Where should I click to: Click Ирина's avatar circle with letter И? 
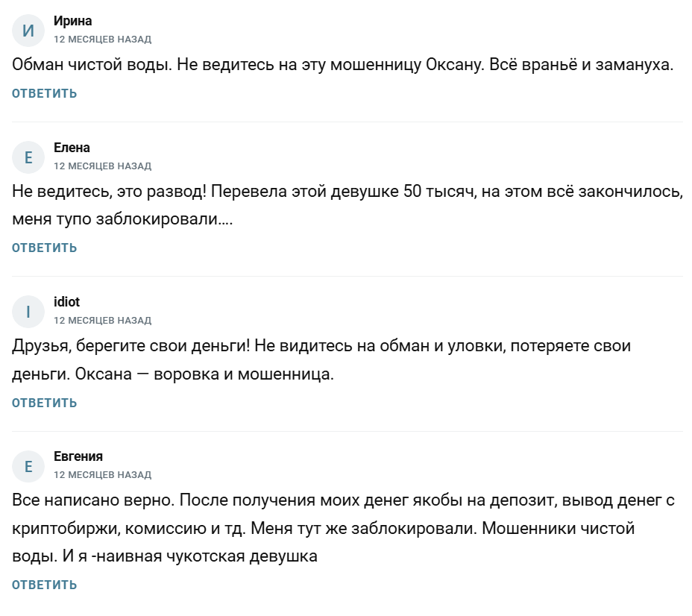pos(28,30)
